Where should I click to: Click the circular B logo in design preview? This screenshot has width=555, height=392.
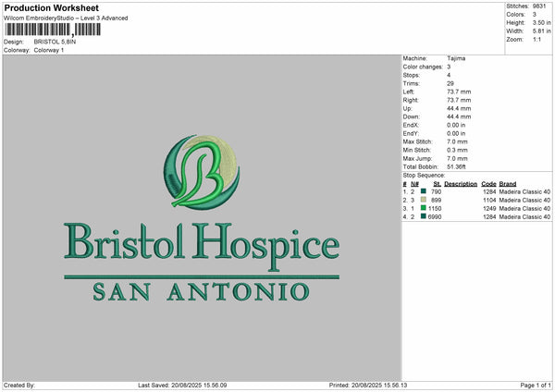coord(202,172)
